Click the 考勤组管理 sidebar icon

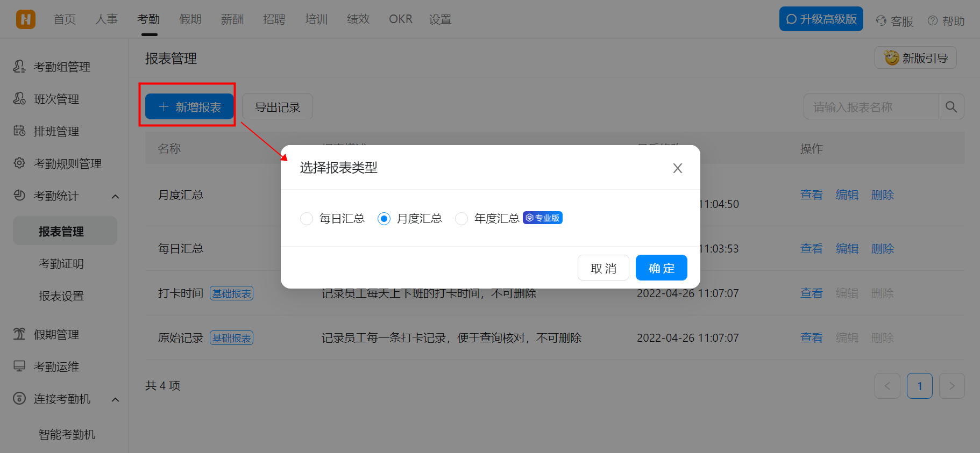tap(19, 67)
